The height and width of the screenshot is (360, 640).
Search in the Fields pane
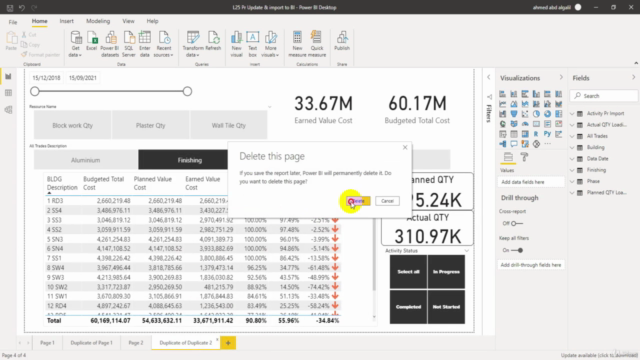coord(604,96)
